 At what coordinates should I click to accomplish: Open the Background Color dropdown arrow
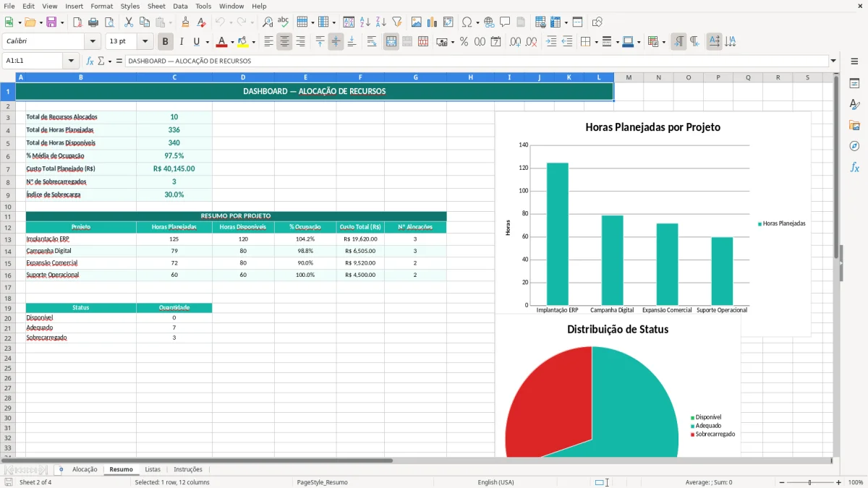pos(253,42)
